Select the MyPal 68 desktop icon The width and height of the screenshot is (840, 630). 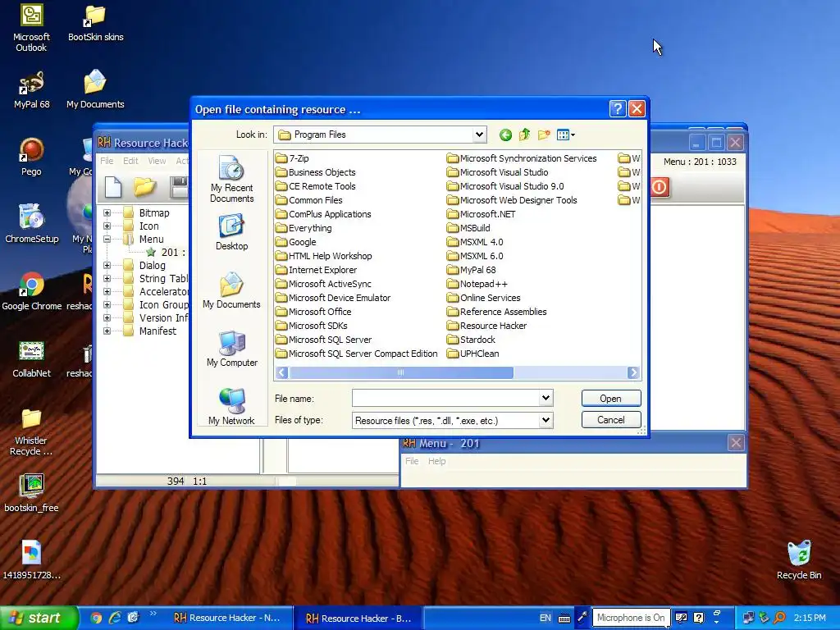pyautogui.click(x=31, y=90)
